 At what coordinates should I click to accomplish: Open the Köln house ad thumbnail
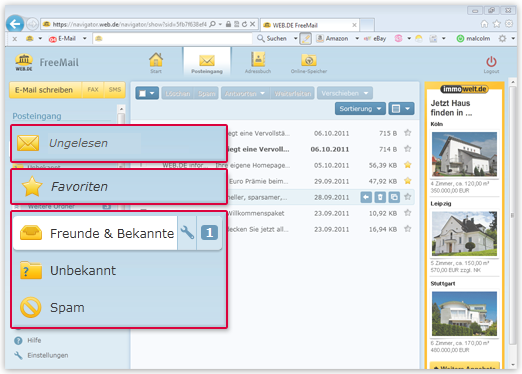[464, 154]
